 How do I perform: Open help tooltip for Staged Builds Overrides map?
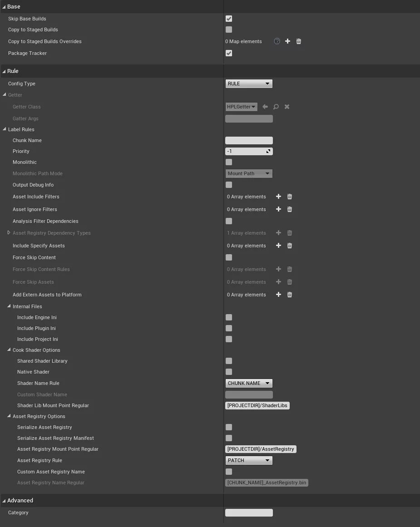277,41
